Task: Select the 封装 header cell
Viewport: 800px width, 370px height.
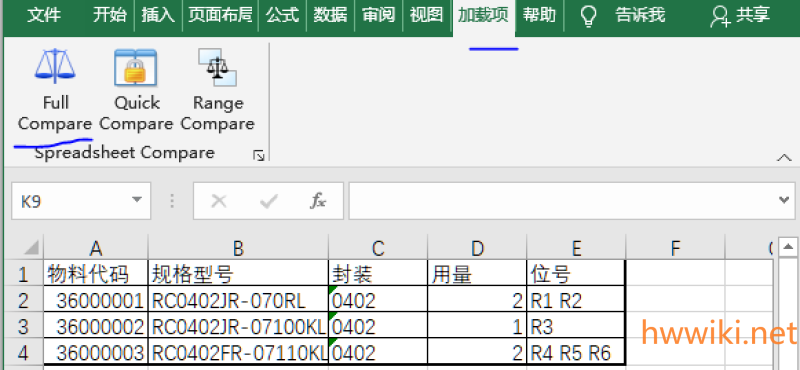Action: [378, 274]
